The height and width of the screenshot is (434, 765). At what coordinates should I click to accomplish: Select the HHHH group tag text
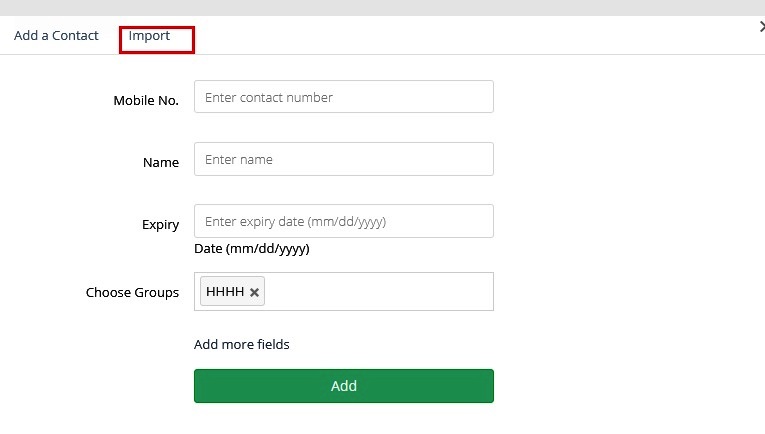coord(225,292)
